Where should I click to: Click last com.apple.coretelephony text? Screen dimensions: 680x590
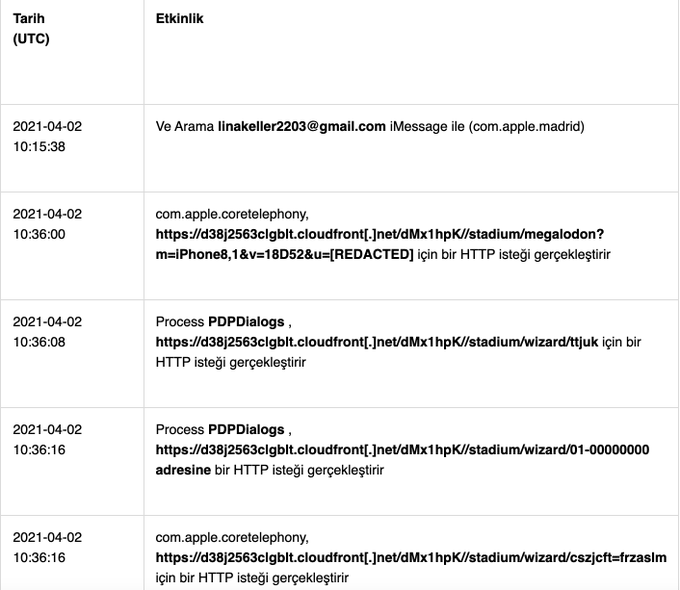pos(232,538)
